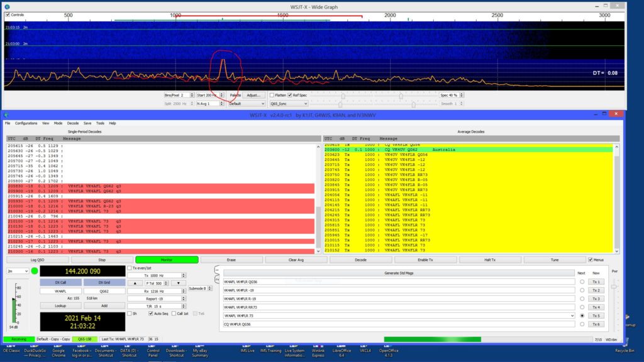
Task: Open the File menu
Action: [8, 123]
